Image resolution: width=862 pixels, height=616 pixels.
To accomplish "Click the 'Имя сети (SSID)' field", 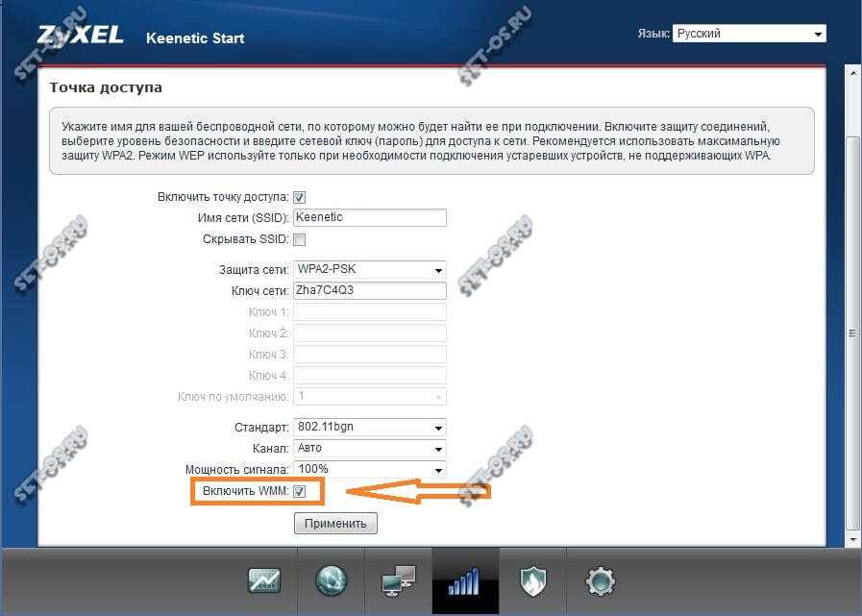I will click(x=369, y=217).
